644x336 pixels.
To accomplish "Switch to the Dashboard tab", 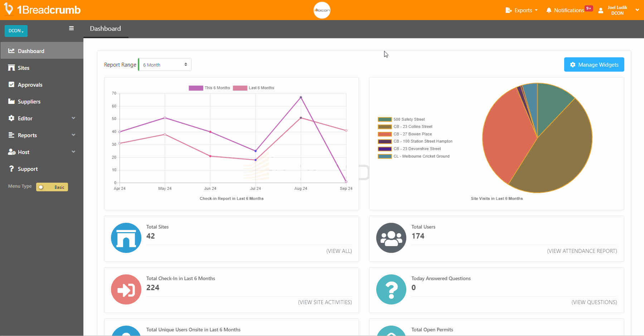I will 105,29.
